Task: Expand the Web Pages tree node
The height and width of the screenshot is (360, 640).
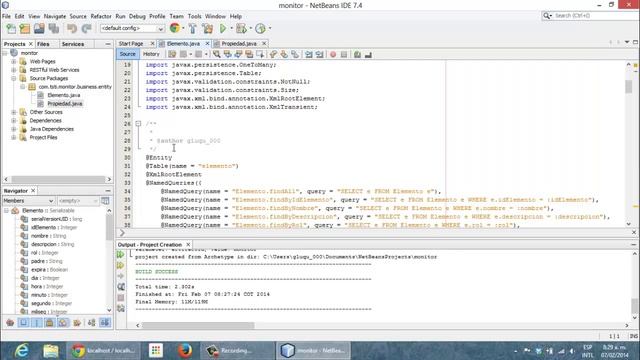Action: [x=13, y=62]
